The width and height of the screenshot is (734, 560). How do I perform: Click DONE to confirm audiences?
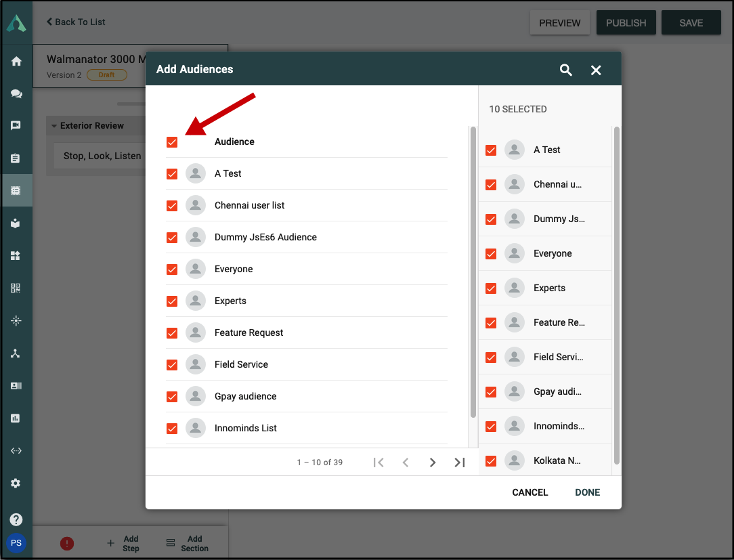(587, 492)
